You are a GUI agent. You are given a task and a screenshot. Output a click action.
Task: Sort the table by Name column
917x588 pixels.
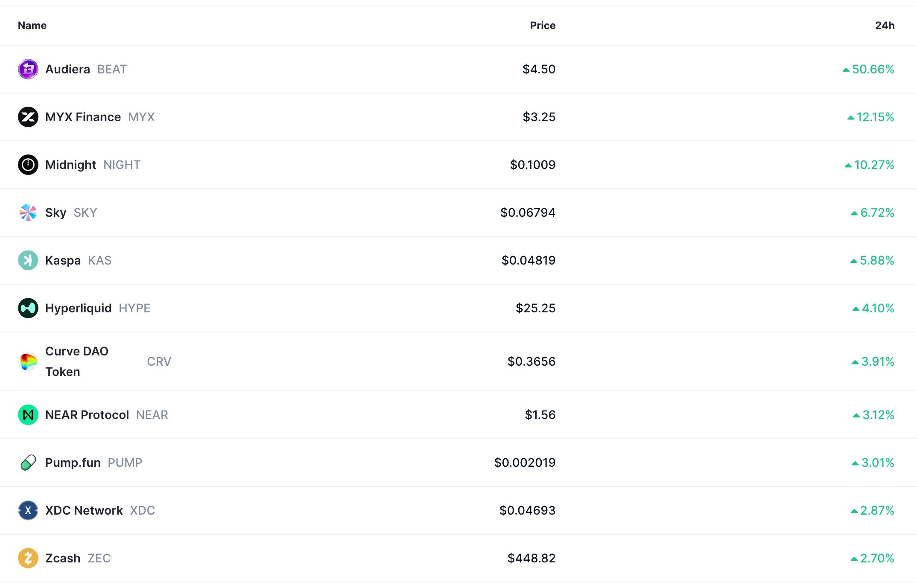tap(32, 25)
